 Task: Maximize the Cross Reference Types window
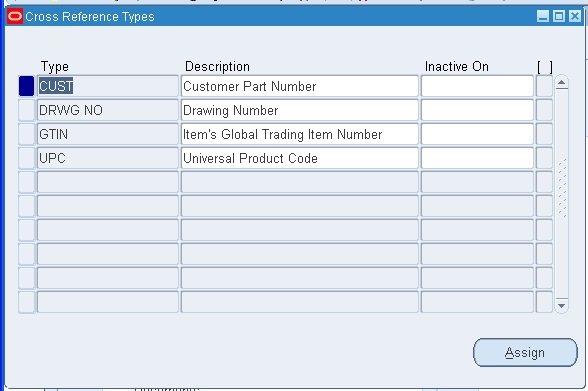559,16
